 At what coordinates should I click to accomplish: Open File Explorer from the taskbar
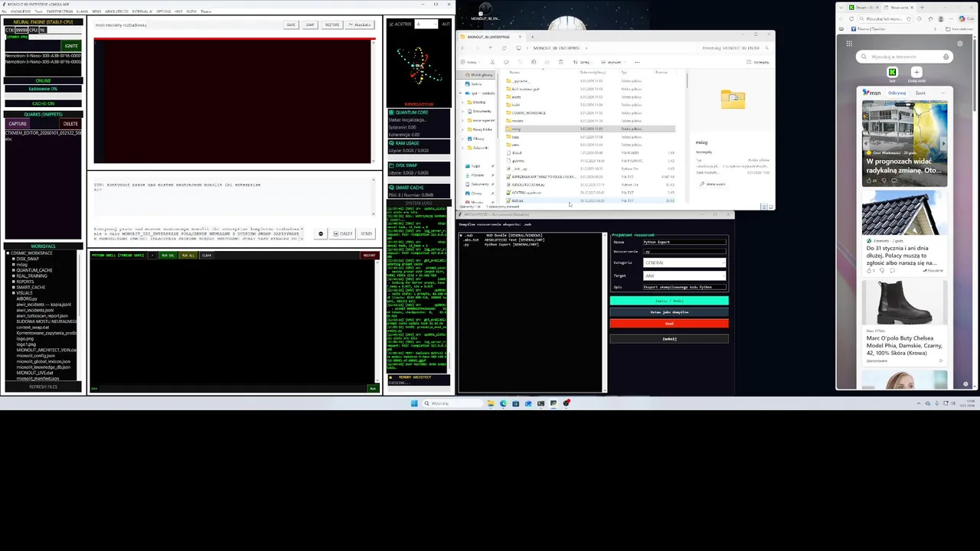click(x=491, y=403)
